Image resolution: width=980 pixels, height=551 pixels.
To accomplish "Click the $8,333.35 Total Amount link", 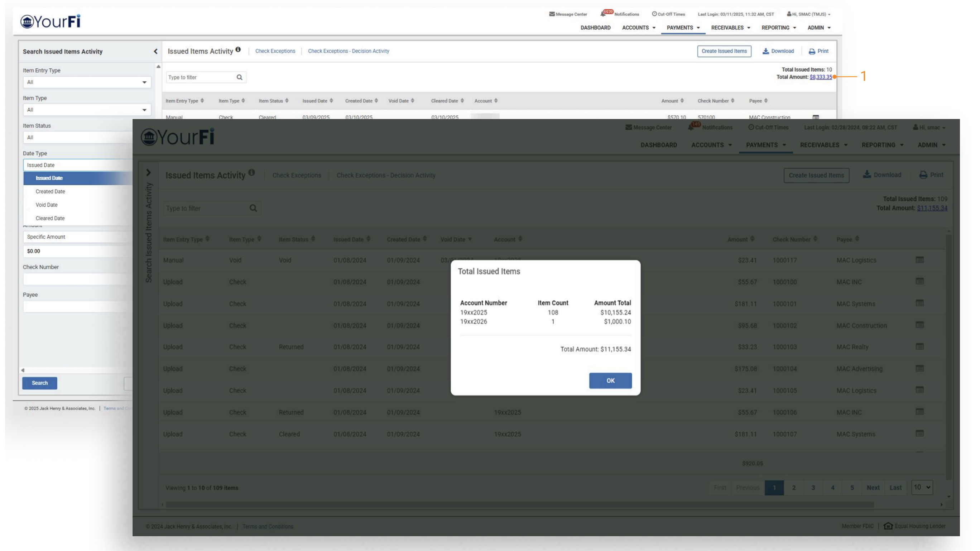I will point(821,77).
